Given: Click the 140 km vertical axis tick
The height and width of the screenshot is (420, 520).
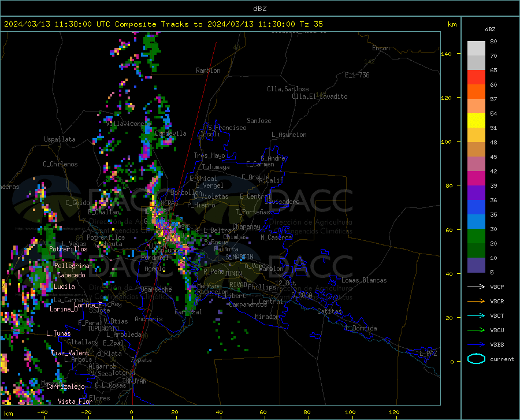Looking at the screenshot, I should pos(447,54).
